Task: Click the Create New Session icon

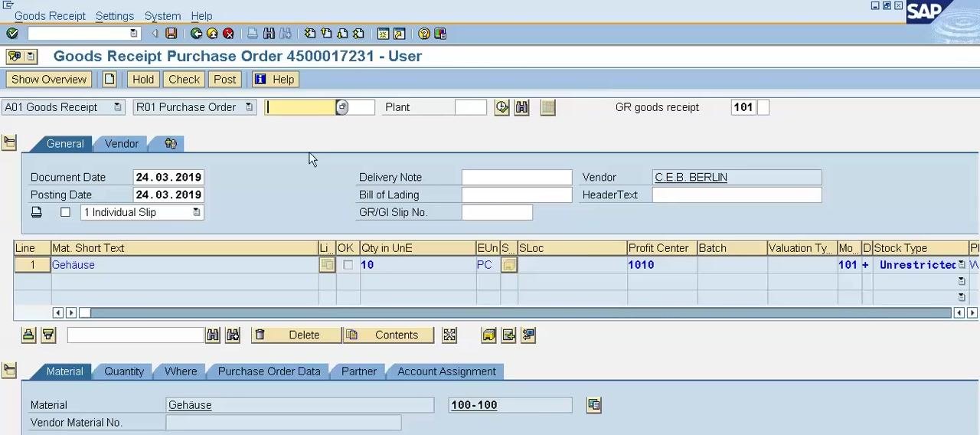Action: pyautogui.click(x=384, y=34)
